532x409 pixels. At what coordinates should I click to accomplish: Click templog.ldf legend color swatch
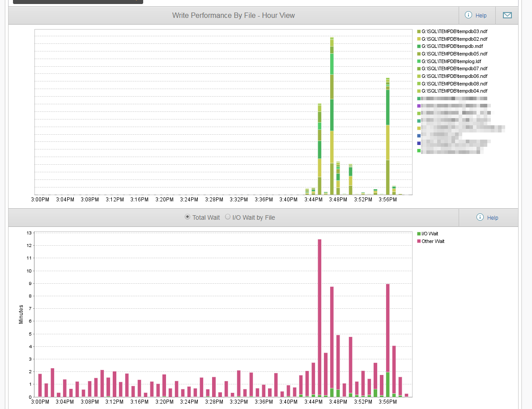click(419, 61)
